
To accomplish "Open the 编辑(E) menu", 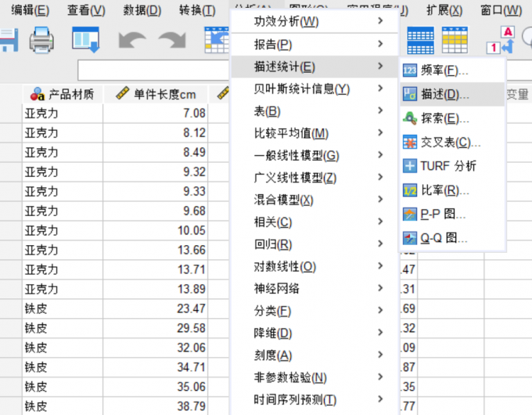I will 31,10.
